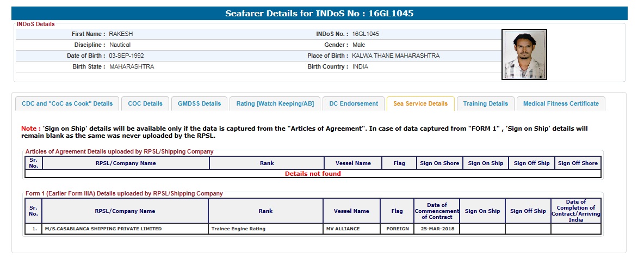644x257 pixels.
Task: Click the Place of Birth value KALWA THANE
Action: point(395,56)
